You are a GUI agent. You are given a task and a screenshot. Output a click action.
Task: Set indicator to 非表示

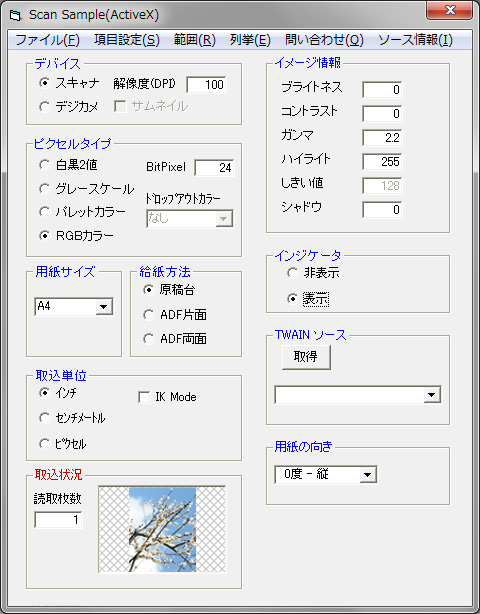[293, 273]
